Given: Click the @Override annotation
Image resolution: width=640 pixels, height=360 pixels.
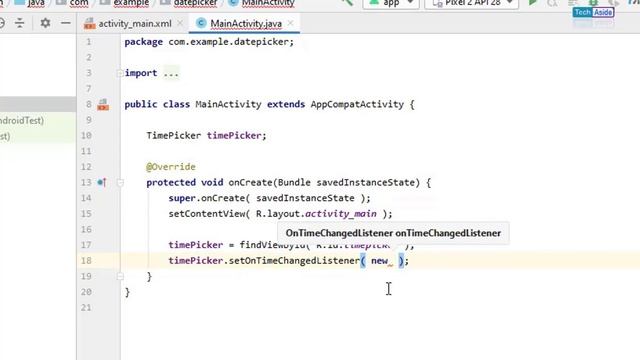Looking at the screenshot, I should click(x=171, y=167).
